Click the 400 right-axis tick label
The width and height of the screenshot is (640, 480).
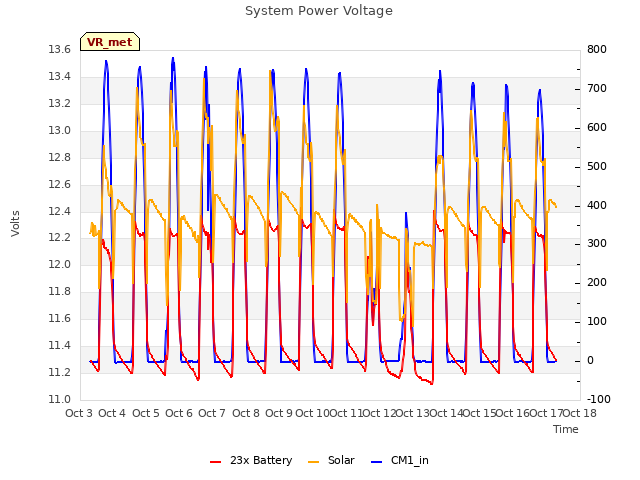[x=597, y=205]
